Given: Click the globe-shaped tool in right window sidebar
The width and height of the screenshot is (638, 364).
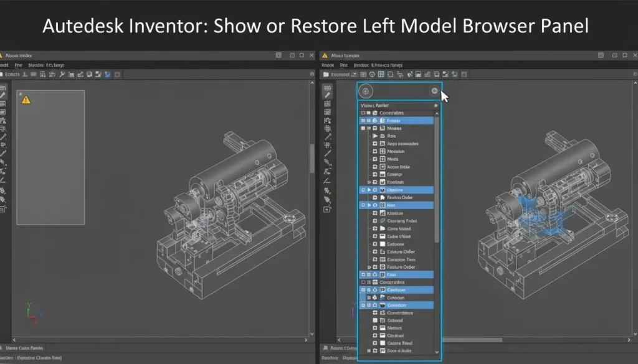Looking at the screenshot, I should pyautogui.click(x=328, y=128).
